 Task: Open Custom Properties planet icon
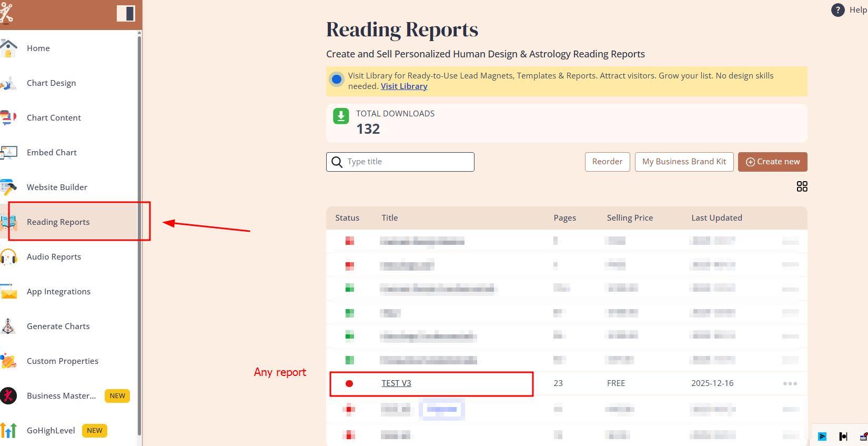8,361
